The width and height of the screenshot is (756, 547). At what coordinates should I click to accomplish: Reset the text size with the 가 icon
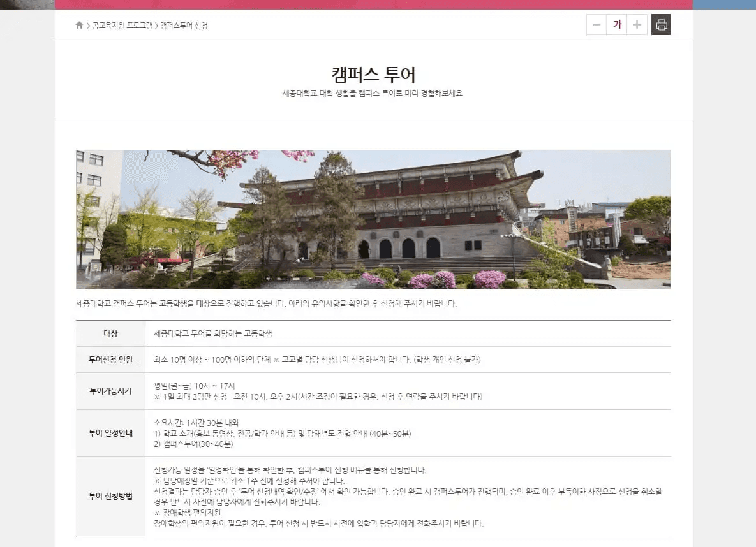(x=617, y=24)
